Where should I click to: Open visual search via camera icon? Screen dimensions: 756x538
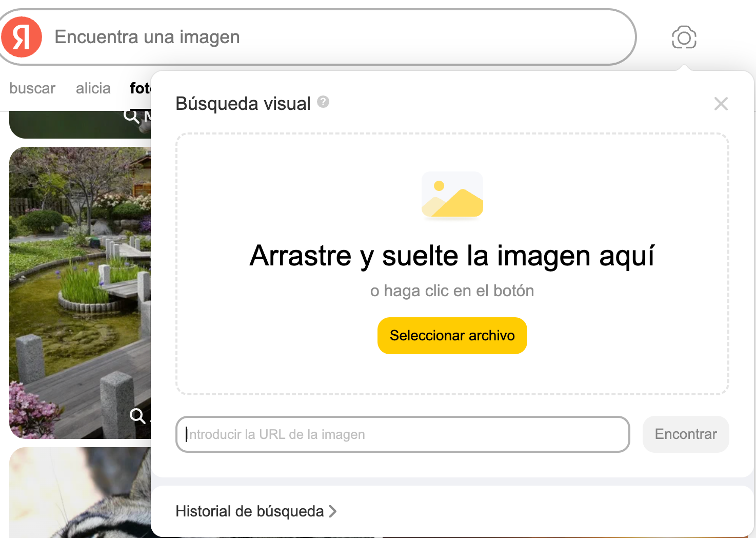click(x=684, y=37)
